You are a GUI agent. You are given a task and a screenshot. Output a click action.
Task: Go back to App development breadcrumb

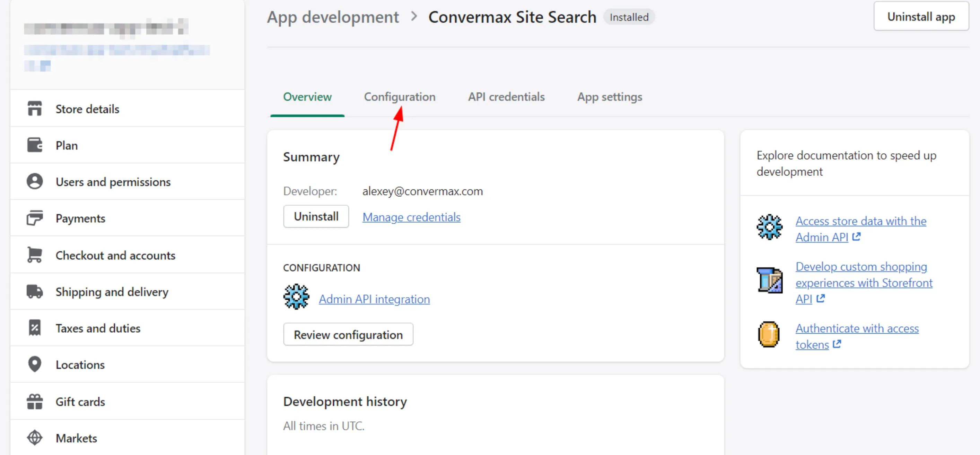click(333, 17)
